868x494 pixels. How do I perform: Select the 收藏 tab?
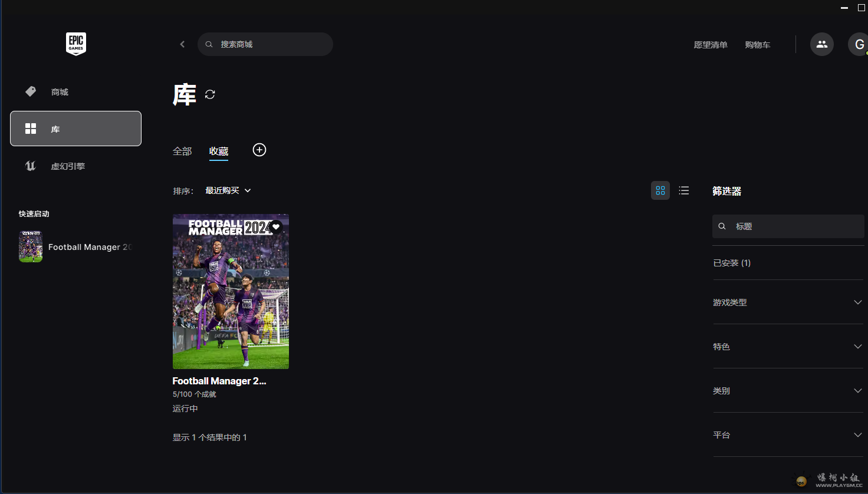pos(219,152)
